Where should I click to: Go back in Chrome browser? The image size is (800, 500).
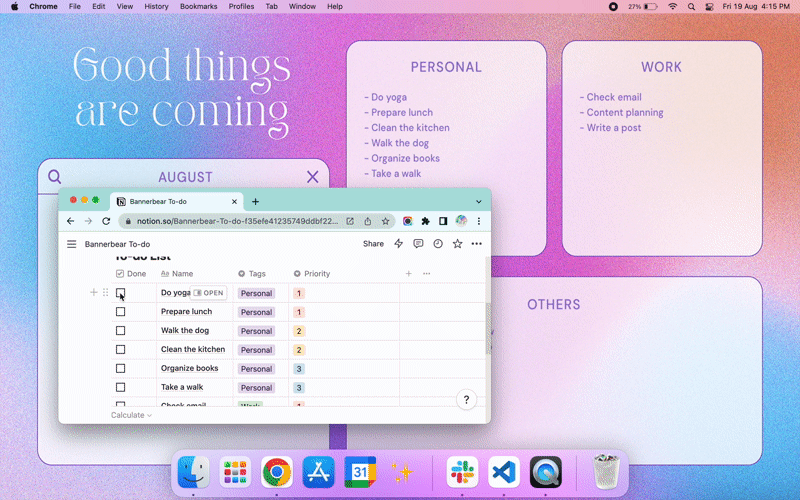tap(70, 221)
